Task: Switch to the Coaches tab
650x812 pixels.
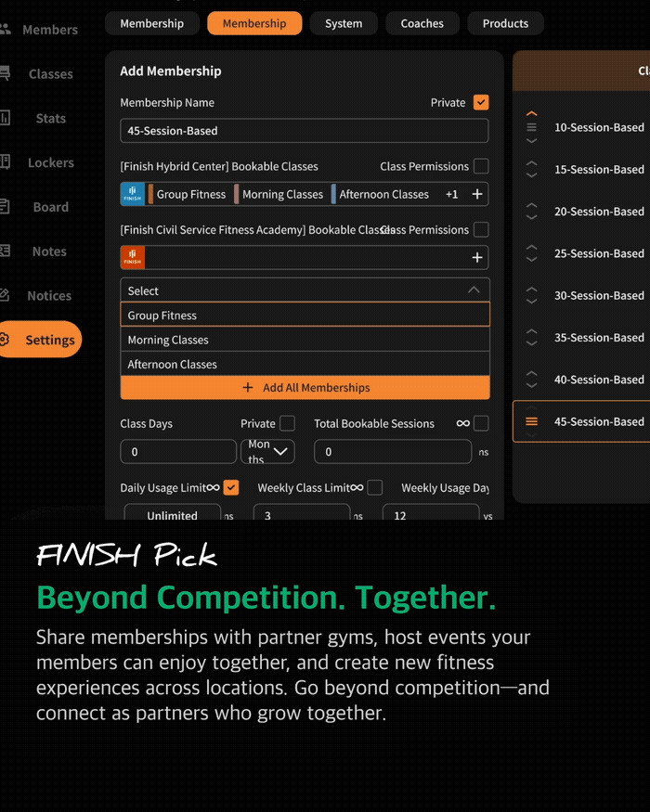Action: 422,23
